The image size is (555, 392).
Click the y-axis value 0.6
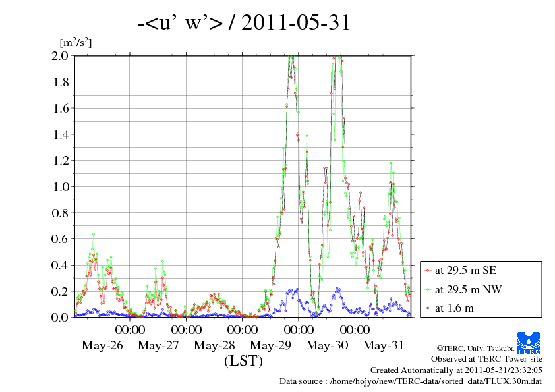click(x=60, y=238)
